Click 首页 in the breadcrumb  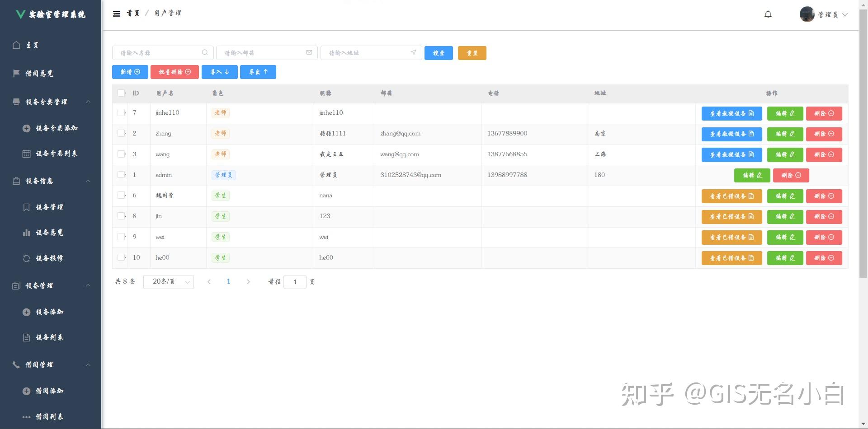(x=133, y=13)
